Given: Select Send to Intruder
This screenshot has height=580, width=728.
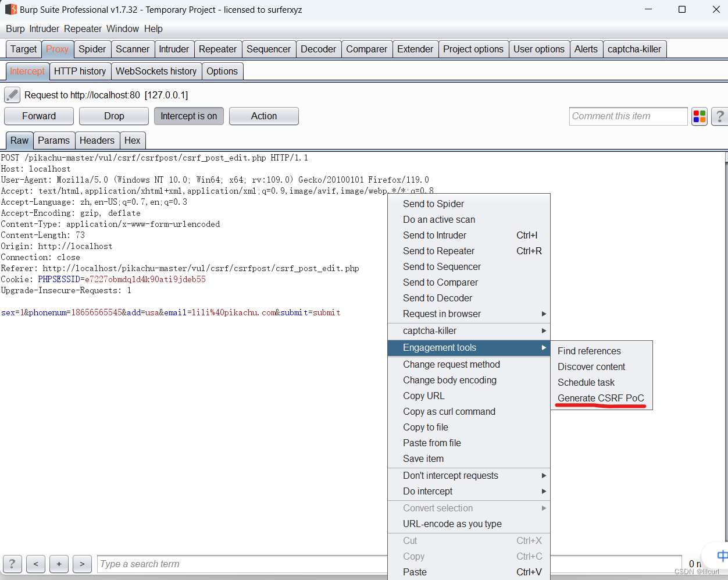Looking at the screenshot, I should tap(469, 235).
